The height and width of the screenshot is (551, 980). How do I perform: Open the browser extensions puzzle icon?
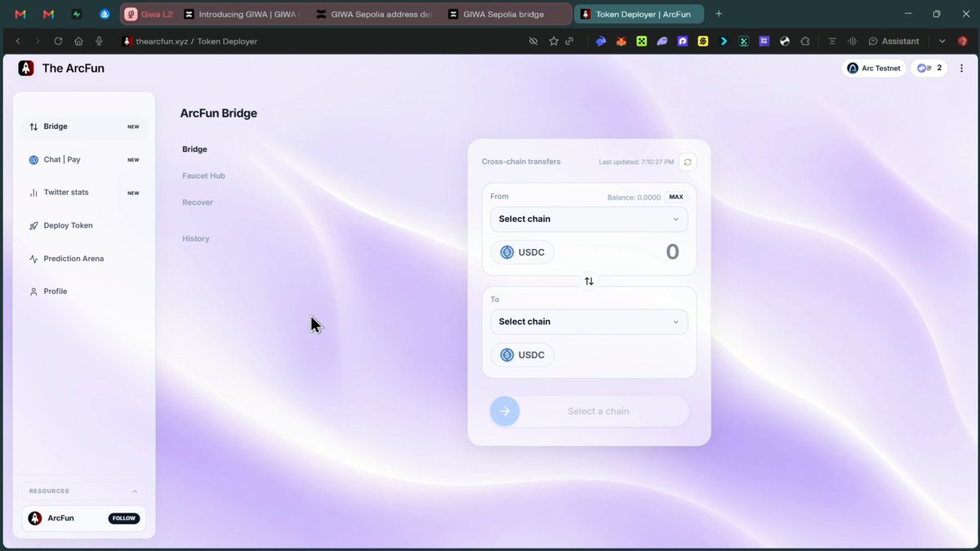(805, 41)
